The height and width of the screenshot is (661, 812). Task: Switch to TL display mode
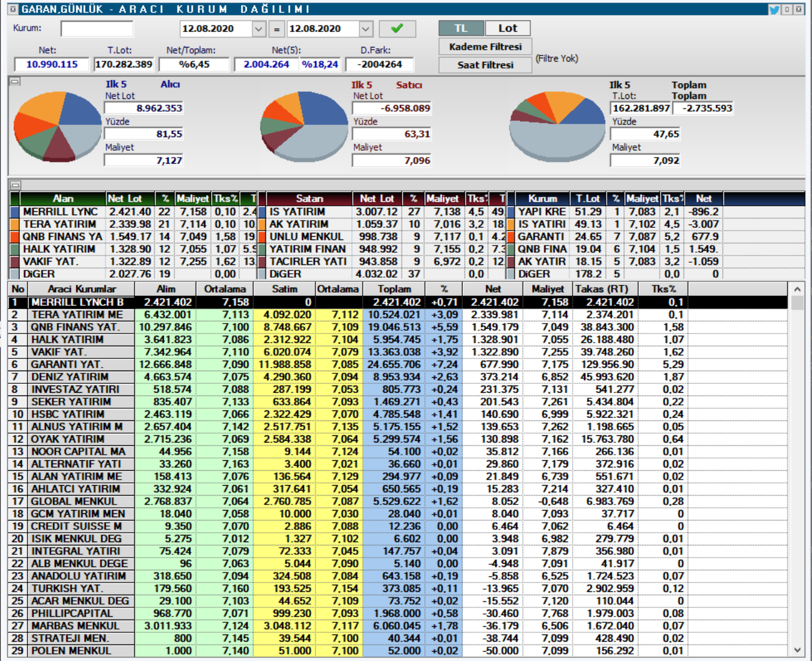pos(461,28)
